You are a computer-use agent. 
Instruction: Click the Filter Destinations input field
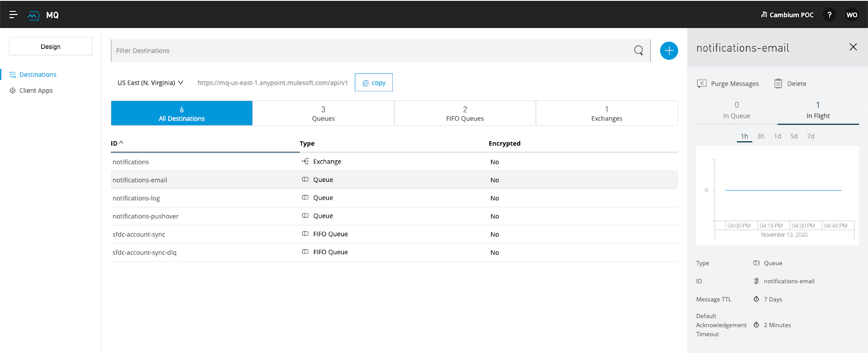369,51
